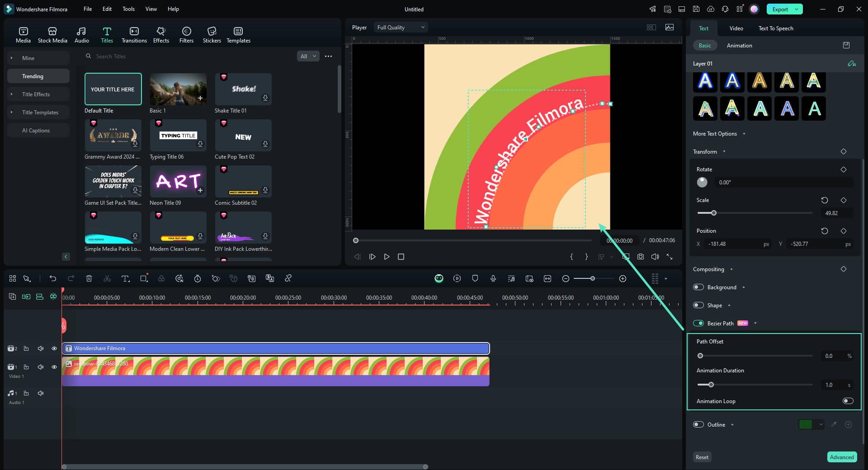
Task: Open the Stickers panel
Action: pyautogui.click(x=212, y=35)
